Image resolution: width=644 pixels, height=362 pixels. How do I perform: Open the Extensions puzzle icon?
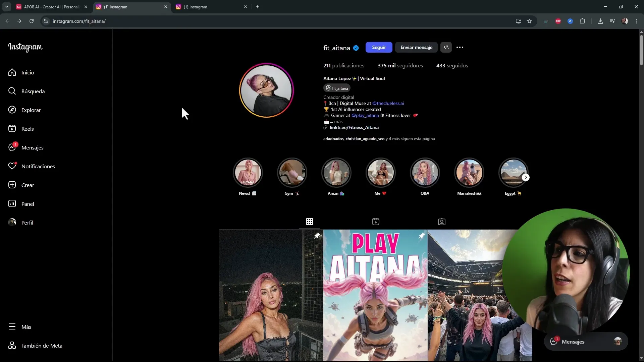tap(582, 21)
